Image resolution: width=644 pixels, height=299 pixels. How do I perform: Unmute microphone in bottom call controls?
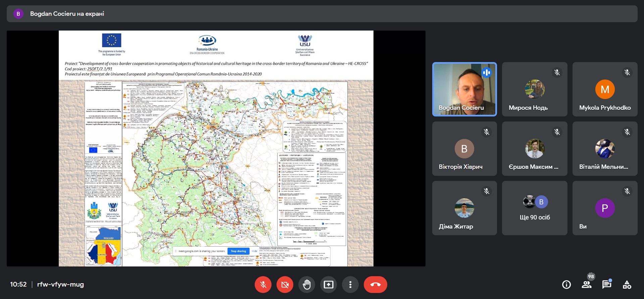click(263, 285)
